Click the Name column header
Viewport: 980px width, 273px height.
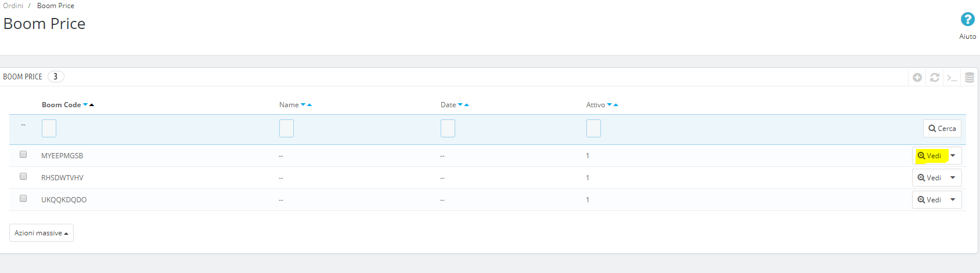(289, 105)
